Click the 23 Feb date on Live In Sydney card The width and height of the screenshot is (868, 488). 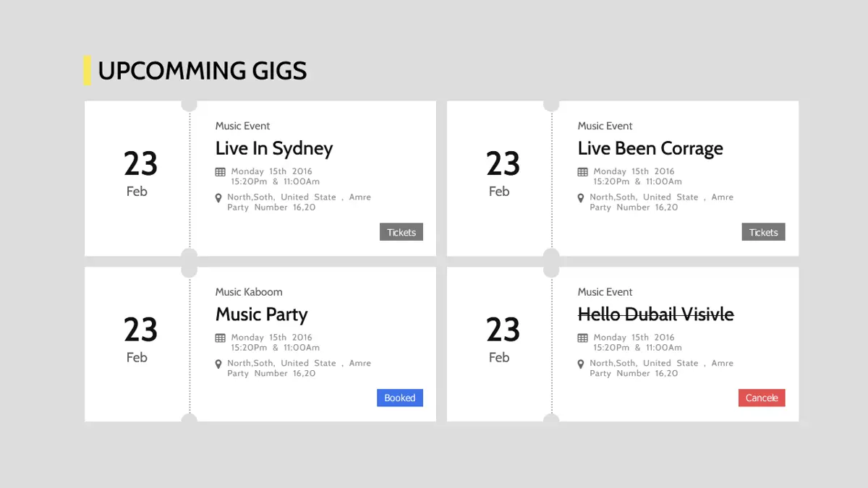point(138,174)
